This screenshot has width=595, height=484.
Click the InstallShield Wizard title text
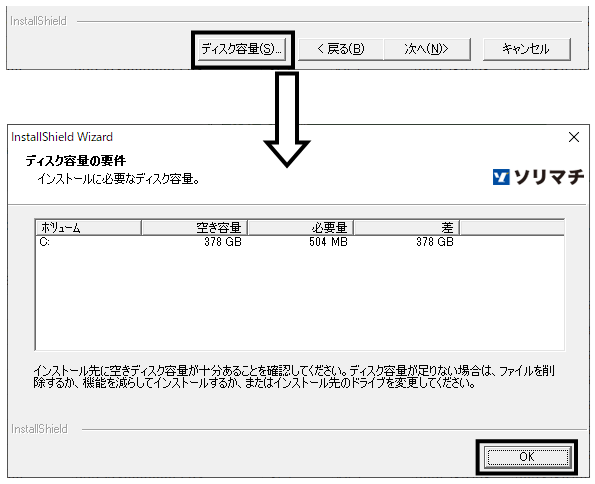point(62,137)
